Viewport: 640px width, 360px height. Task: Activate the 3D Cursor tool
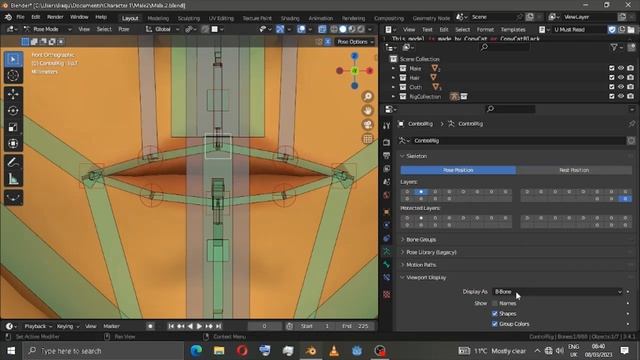pos(13,76)
